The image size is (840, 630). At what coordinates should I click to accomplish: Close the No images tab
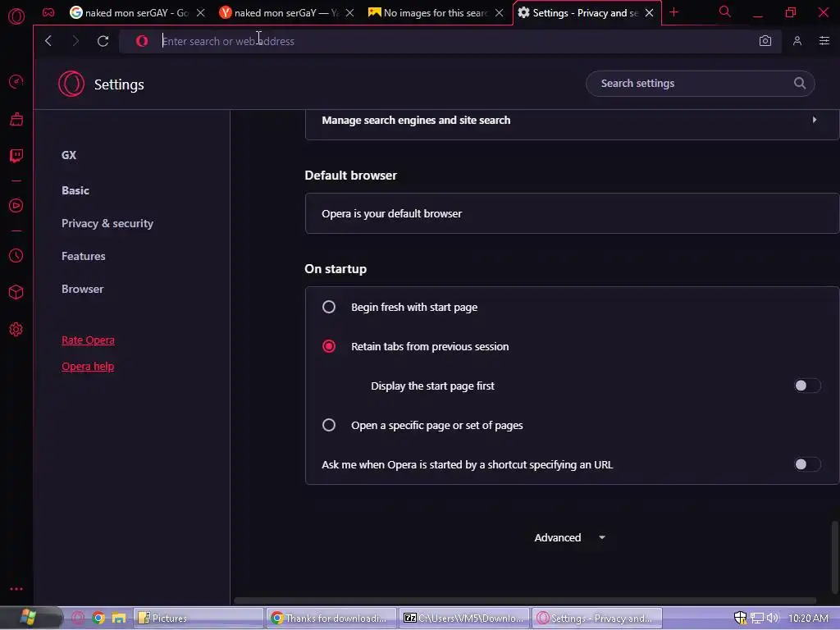[500, 12]
